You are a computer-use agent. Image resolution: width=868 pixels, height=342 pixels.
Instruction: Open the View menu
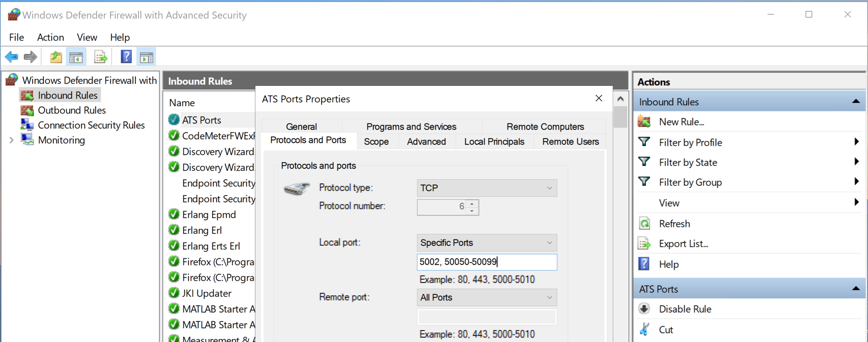tap(87, 37)
